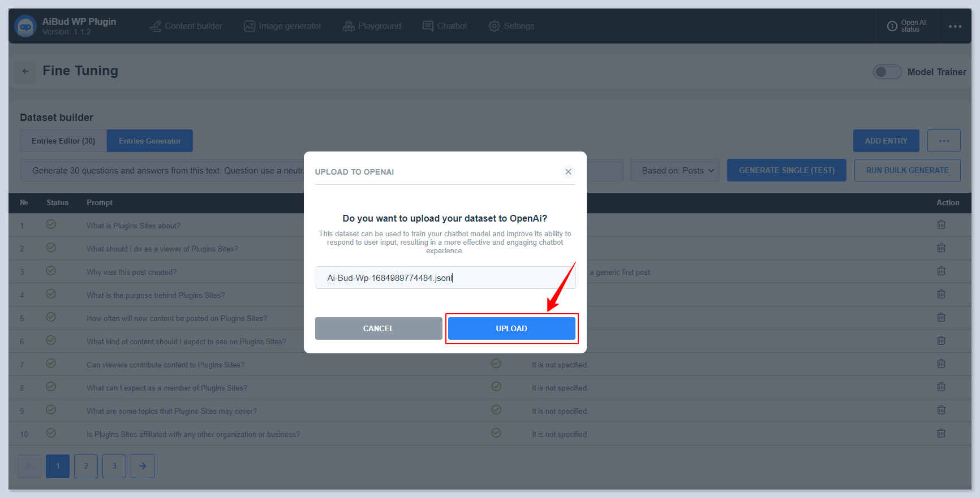Click status checkmark for row 7

tap(51, 363)
